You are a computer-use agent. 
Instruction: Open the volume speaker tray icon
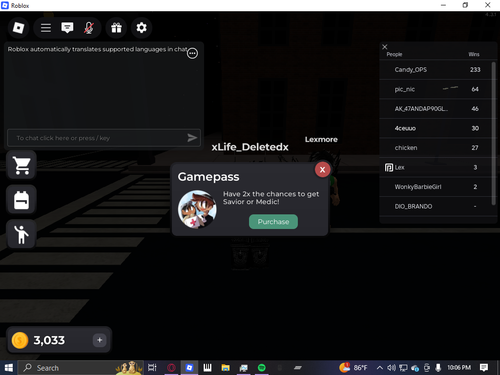pos(391,368)
